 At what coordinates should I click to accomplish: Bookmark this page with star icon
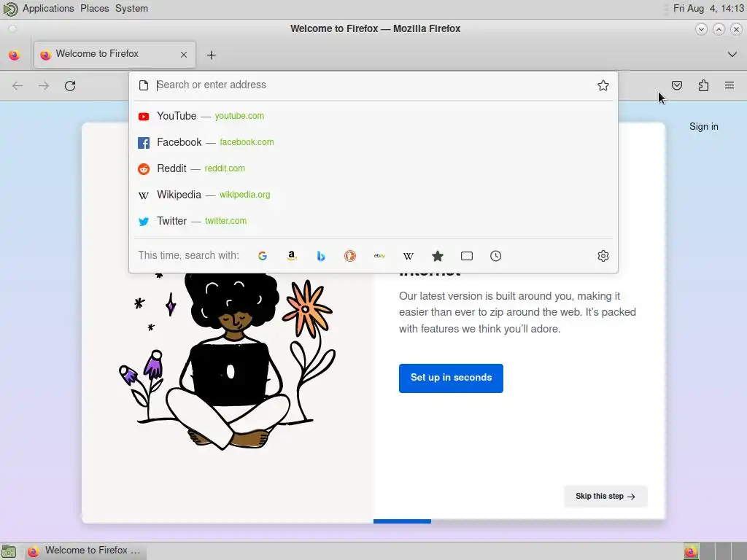603,85
